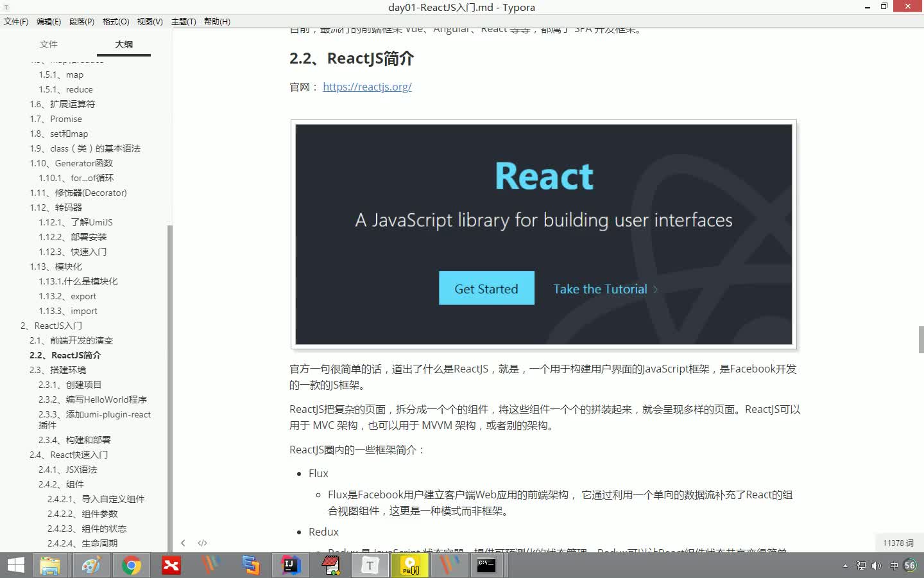This screenshot has width=924, height=578.
Task: Open the 段落(P) menu
Action: pyautogui.click(x=81, y=21)
